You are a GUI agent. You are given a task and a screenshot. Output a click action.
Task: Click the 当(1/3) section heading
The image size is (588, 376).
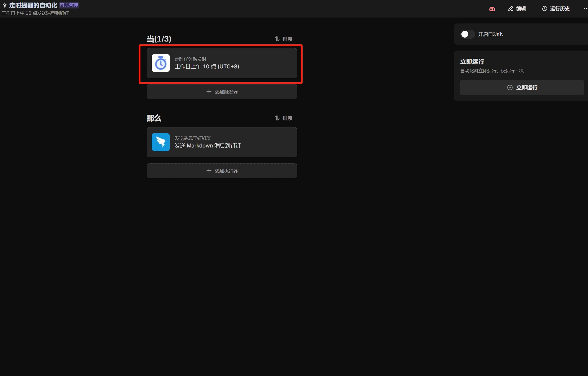159,39
